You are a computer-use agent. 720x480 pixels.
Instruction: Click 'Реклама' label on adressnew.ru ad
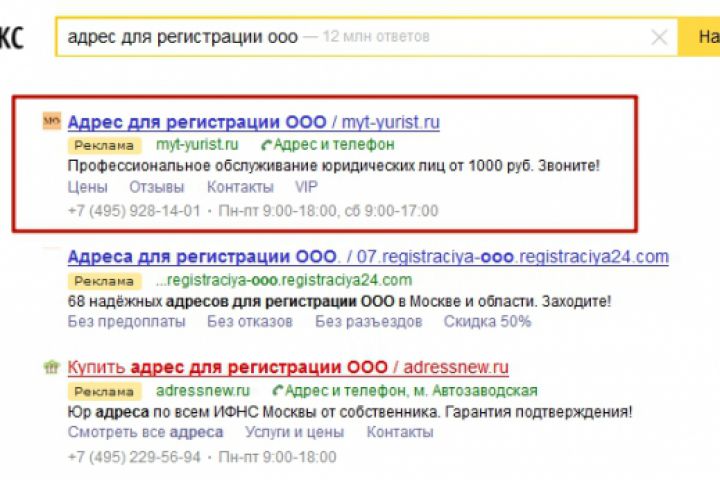click(x=104, y=391)
